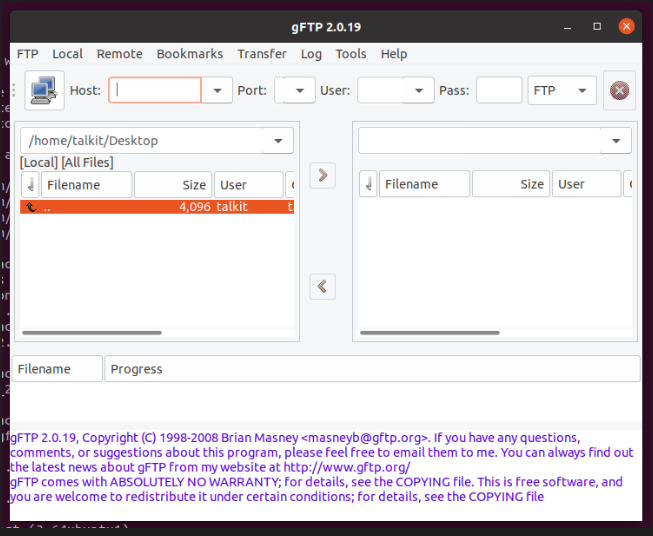Click the http://www.gftp.org/ log text
The height and width of the screenshot is (536, 653).
click(347, 467)
